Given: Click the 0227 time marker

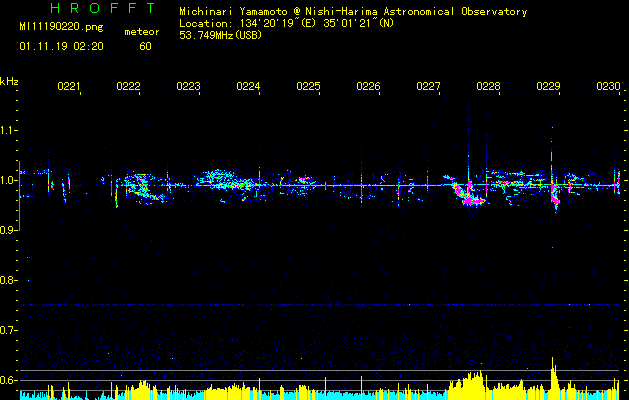Looking at the screenshot, I should coord(428,86).
